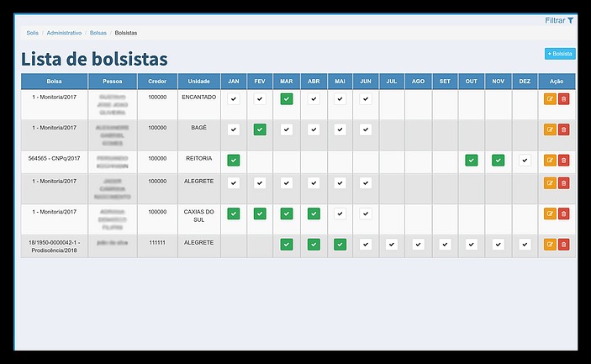Go to Solis breadcrumb link
The image size is (591, 364).
point(32,33)
